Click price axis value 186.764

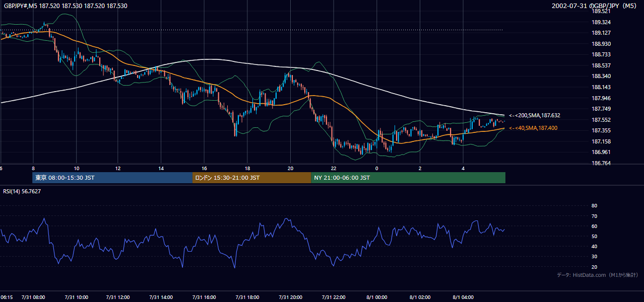tap(601, 163)
